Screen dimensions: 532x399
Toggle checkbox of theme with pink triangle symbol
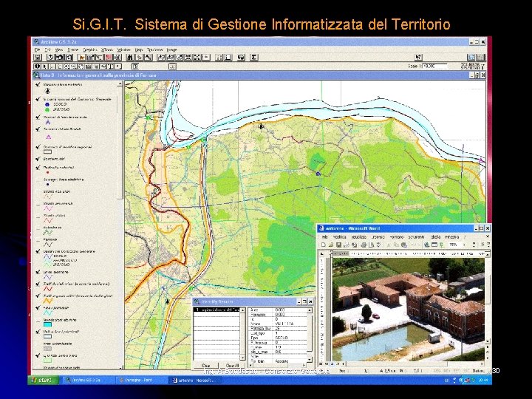point(38,129)
